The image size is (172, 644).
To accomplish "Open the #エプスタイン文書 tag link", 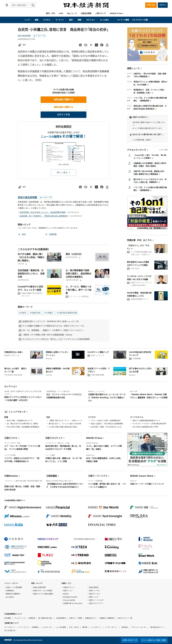I will coord(140,20).
